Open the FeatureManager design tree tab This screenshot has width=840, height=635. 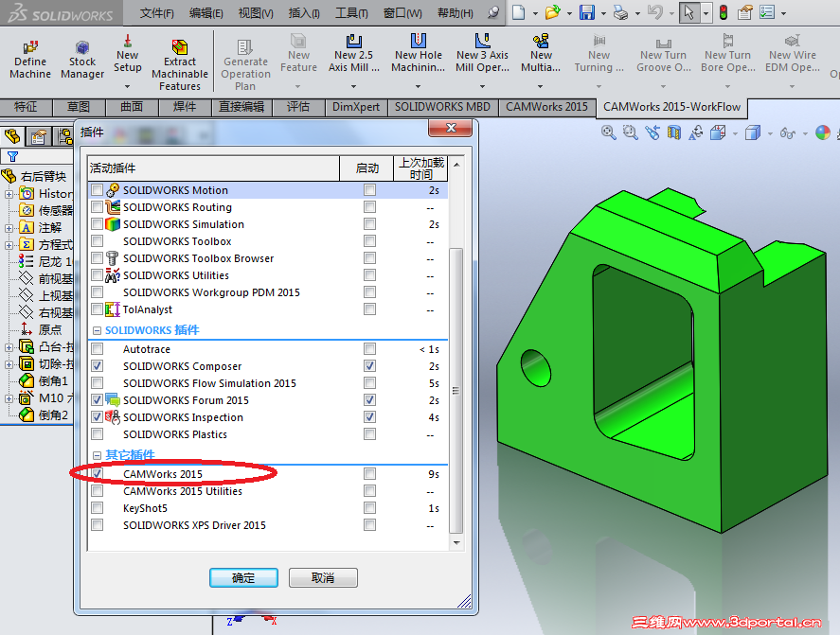12,136
